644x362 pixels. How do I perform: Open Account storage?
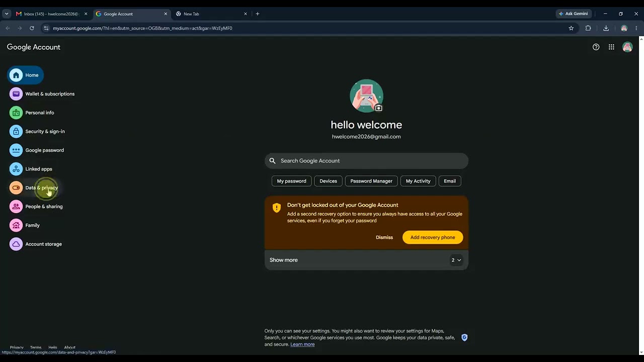pyautogui.click(x=36, y=244)
